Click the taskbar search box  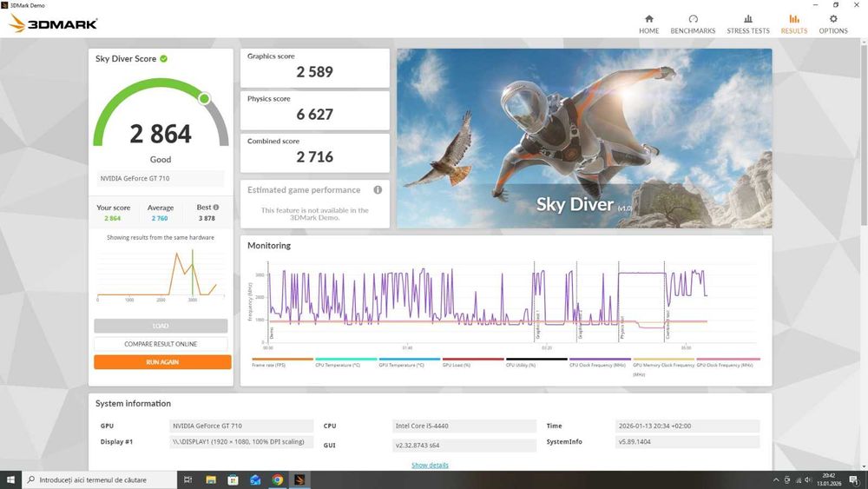pyautogui.click(x=100, y=479)
